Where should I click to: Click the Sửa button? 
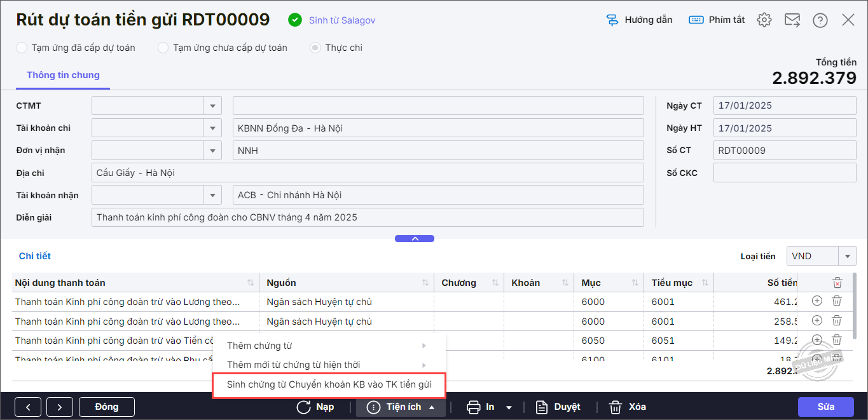826,407
